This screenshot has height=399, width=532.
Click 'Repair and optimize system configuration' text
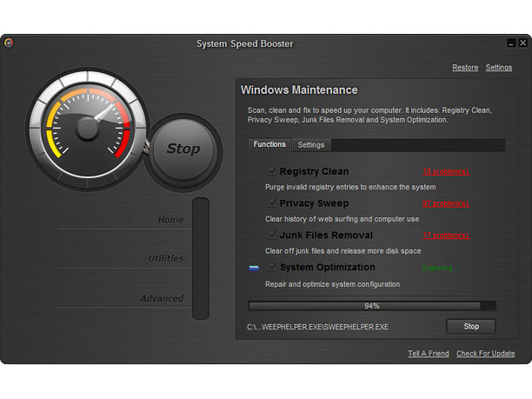(332, 284)
